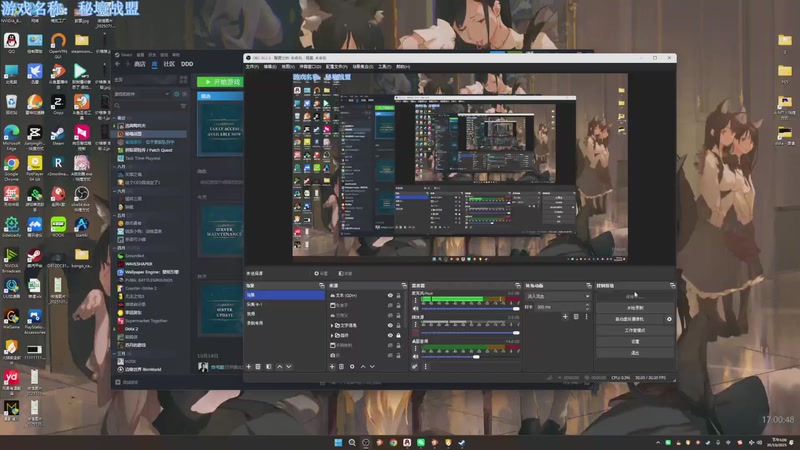800x450 pixels.
Task: Collapse the 八月 group in Steam library
Action: click(115, 166)
